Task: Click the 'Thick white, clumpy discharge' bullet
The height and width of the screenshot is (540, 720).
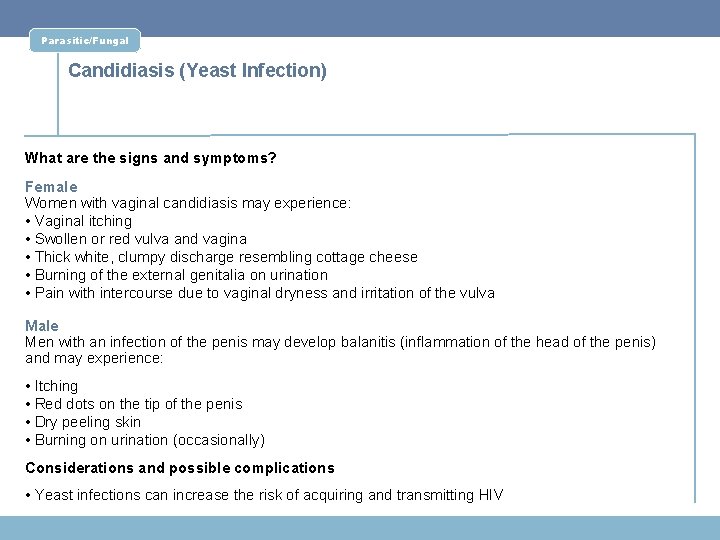Action: [x=226, y=257]
